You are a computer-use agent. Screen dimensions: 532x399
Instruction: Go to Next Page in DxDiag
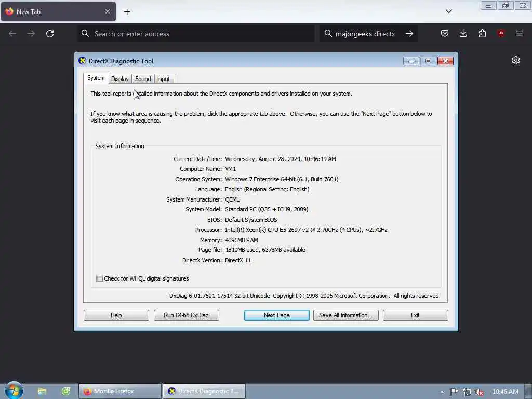click(276, 315)
